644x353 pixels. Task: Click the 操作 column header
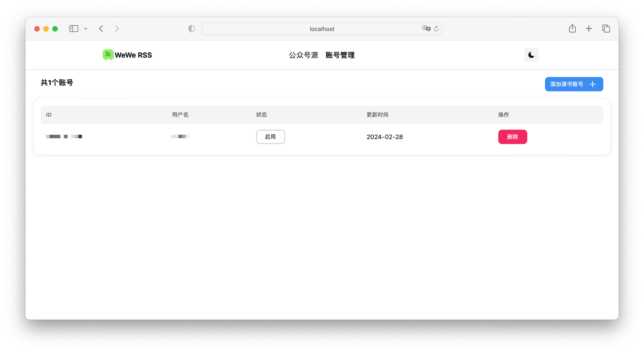point(504,115)
